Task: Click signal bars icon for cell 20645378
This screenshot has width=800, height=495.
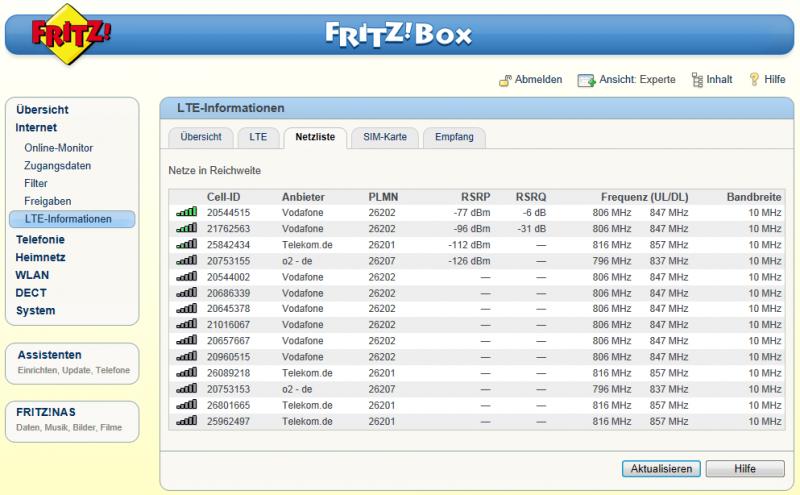Action: click(x=187, y=308)
